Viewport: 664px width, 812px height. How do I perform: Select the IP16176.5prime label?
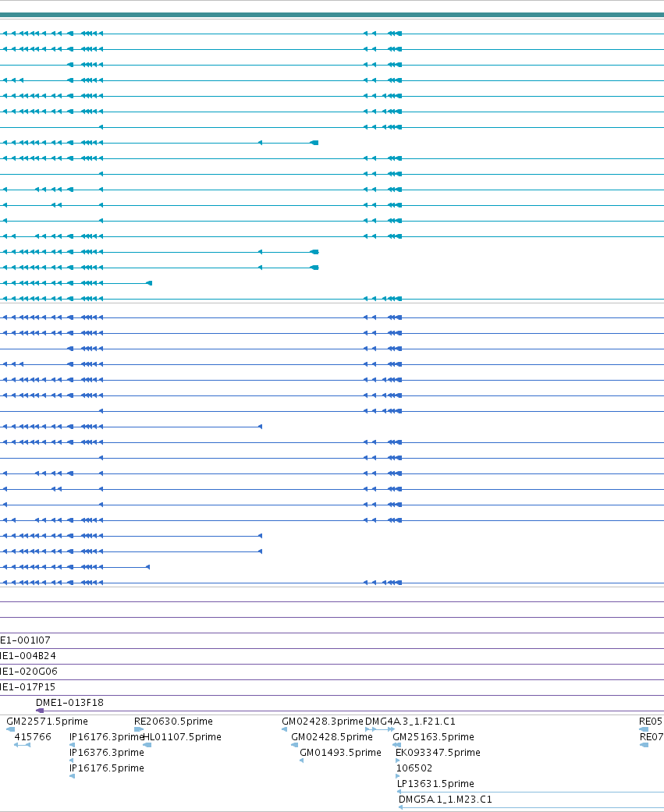tap(107, 768)
